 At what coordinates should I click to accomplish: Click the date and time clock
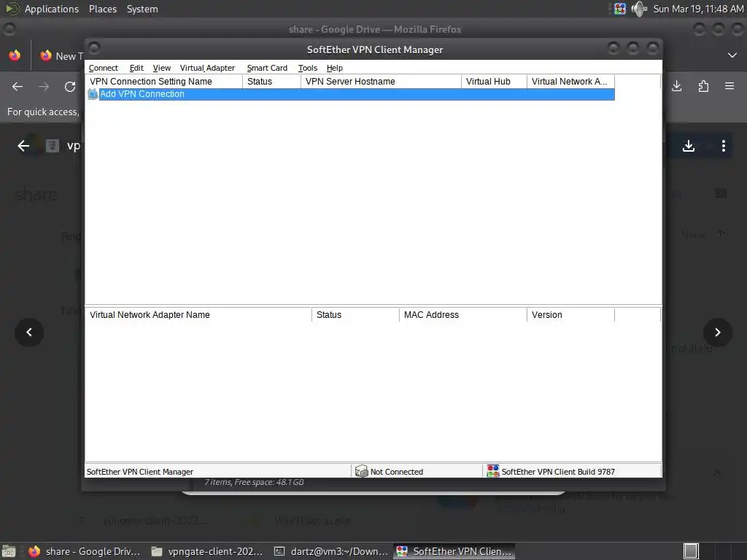click(698, 9)
